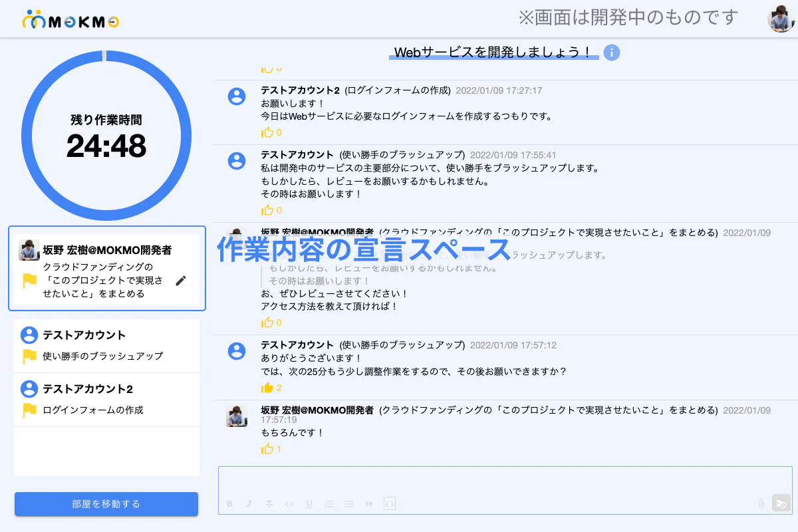The height and width of the screenshot is (532, 798).
Task: Click the bold formatting icon
Action: tap(229, 504)
